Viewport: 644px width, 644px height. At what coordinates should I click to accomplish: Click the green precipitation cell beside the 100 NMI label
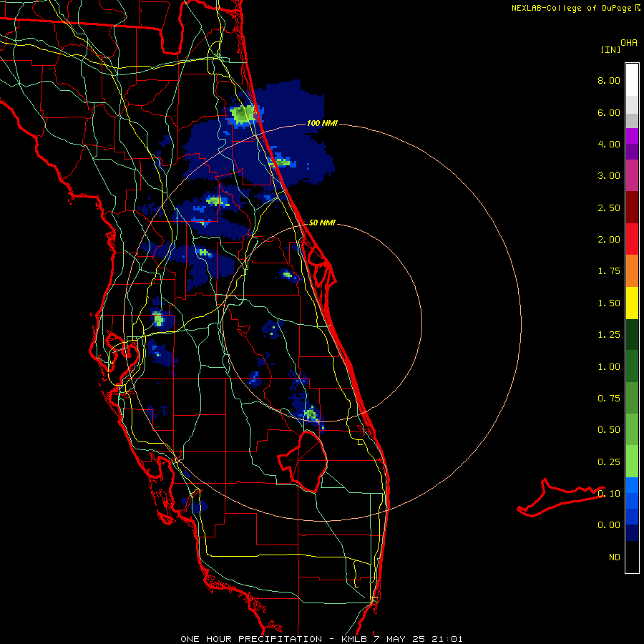[243, 114]
